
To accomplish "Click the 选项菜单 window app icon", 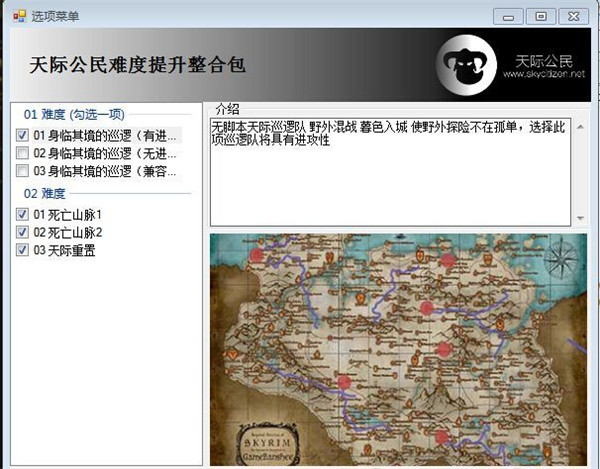I will tap(20, 16).
